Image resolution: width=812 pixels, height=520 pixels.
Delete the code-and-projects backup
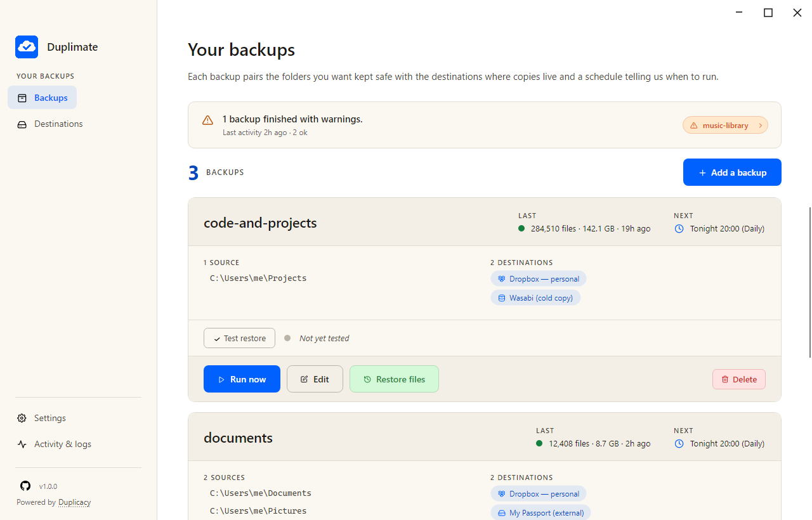739,379
